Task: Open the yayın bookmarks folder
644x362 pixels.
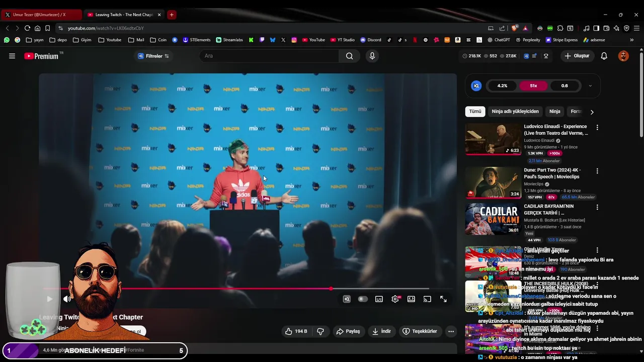Action: pos(35,40)
